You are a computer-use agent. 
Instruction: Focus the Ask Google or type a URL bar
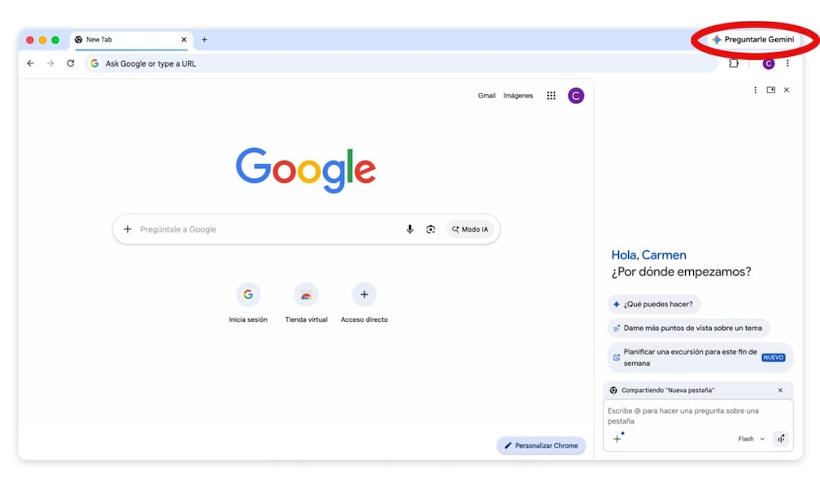click(402, 63)
